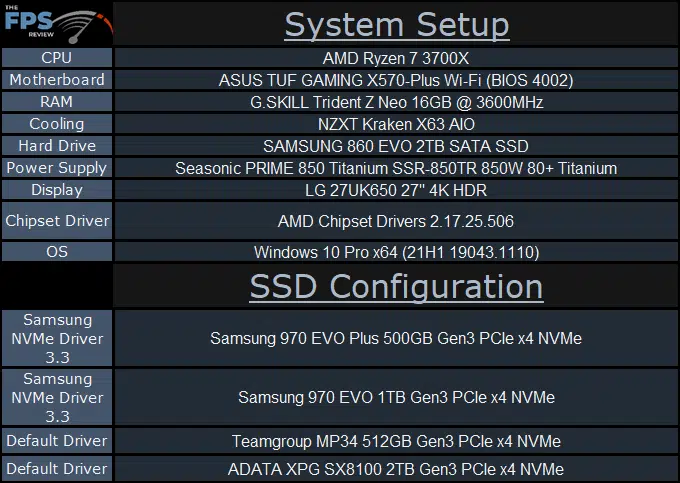Select 'AMD Chipset Drivers 2.17.25.506' value

pyautogui.click(x=396, y=222)
